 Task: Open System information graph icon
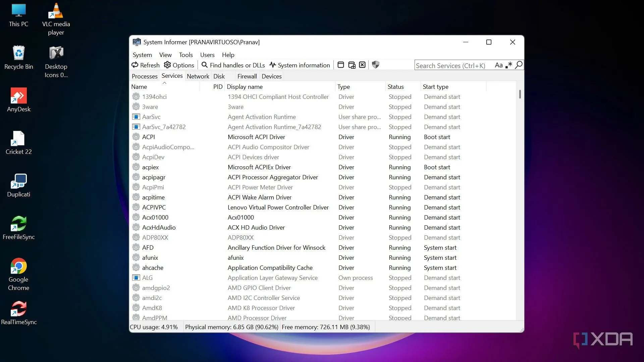point(273,65)
